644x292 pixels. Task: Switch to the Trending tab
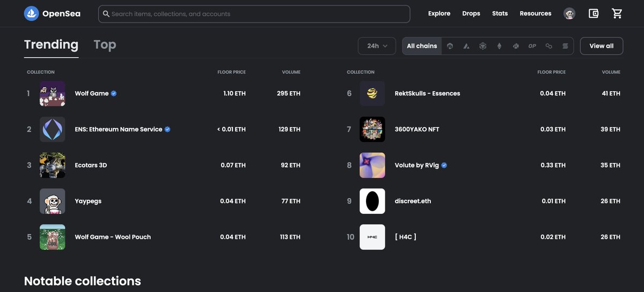51,45
